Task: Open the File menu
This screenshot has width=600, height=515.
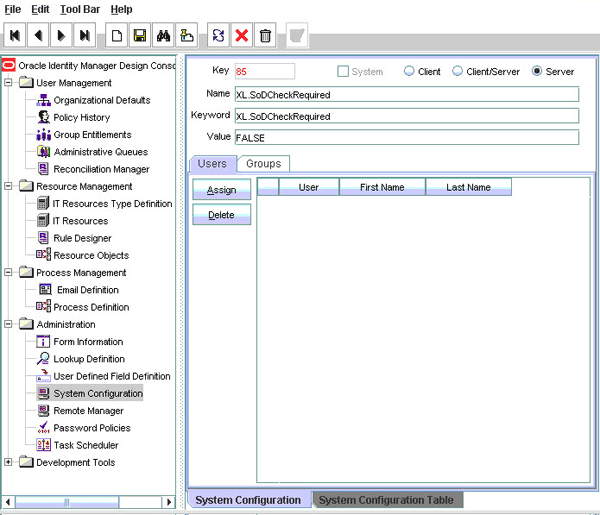Action: point(13,9)
